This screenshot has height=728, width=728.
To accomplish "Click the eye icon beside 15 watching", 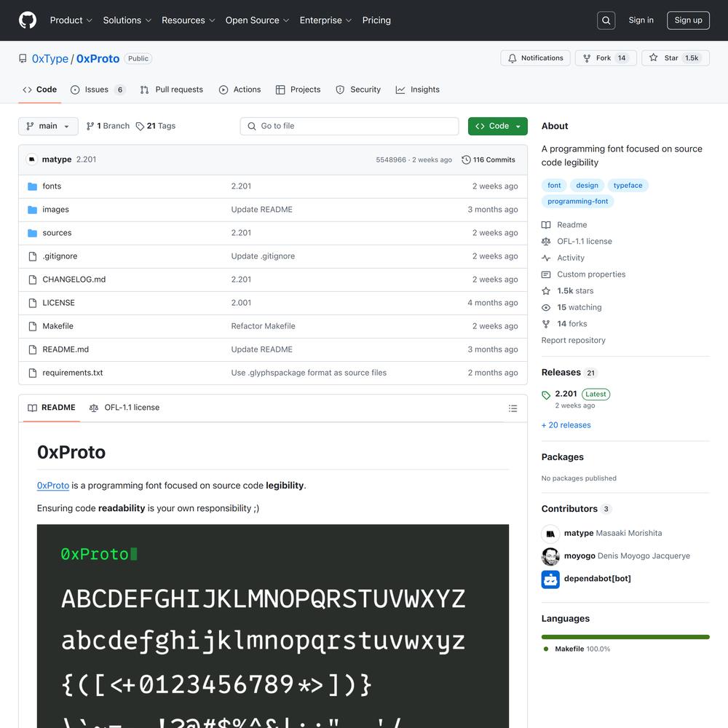I will coord(546,307).
